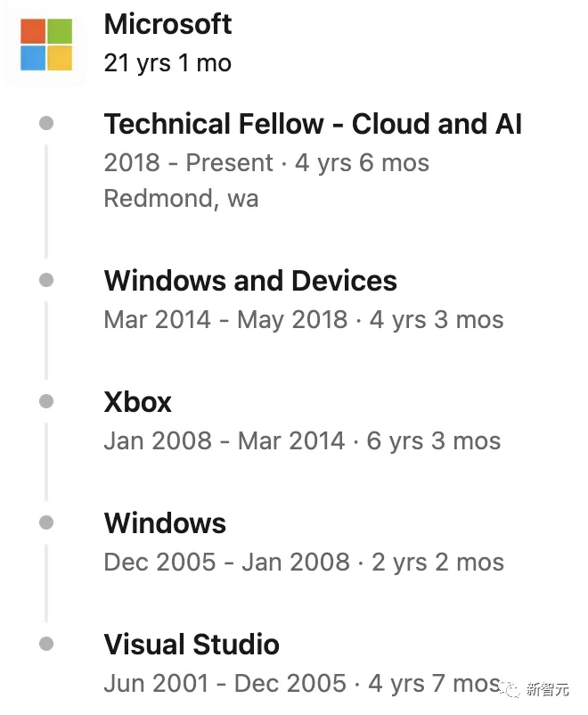Click the Windows role title
588x715 pixels.
point(165,523)
